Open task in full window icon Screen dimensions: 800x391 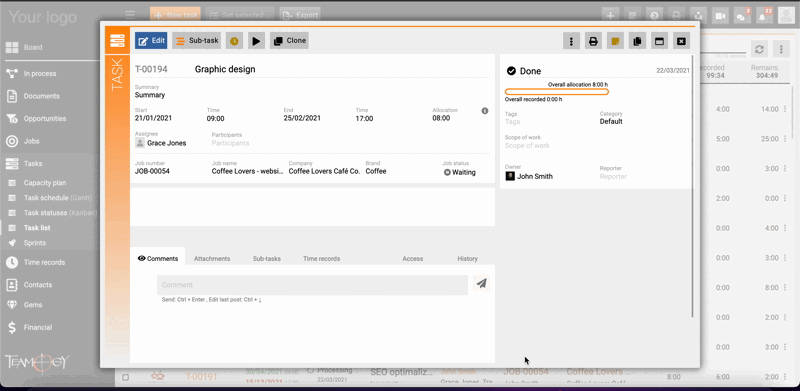coord(659,41)
